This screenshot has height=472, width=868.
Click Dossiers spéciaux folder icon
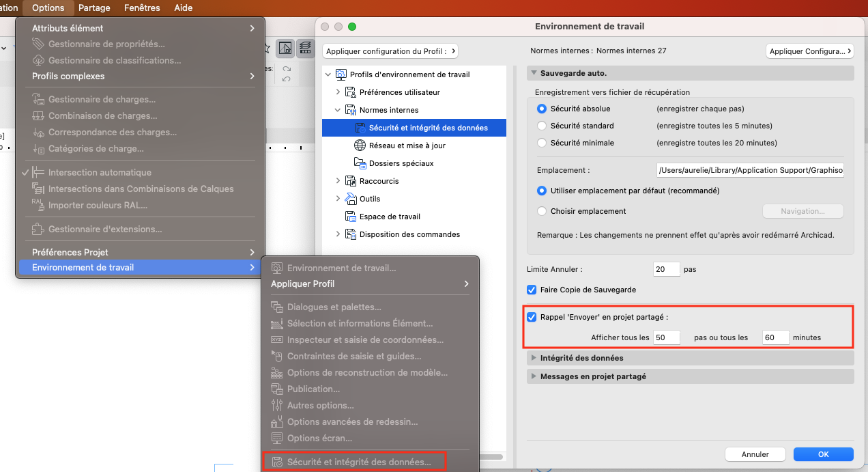[360, 163]
